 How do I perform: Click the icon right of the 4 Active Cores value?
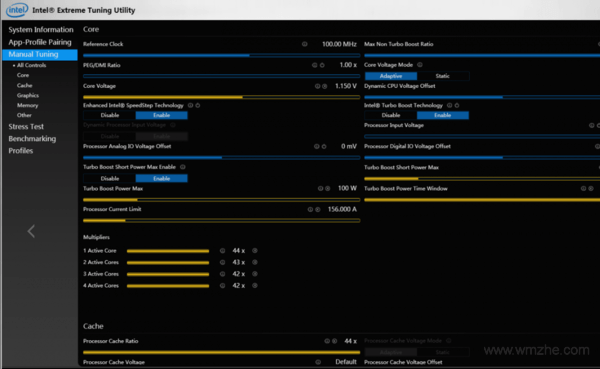[x=255, y=286]
